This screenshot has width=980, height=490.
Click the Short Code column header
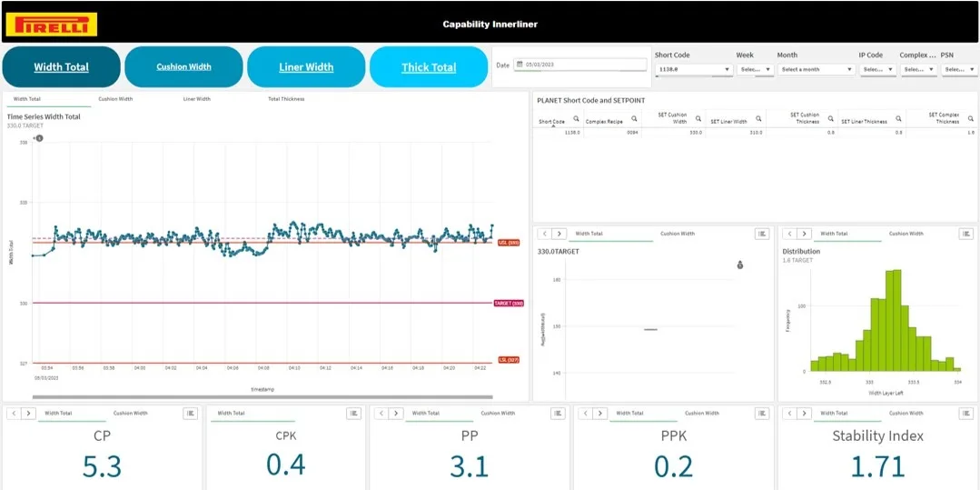(552, 122)
